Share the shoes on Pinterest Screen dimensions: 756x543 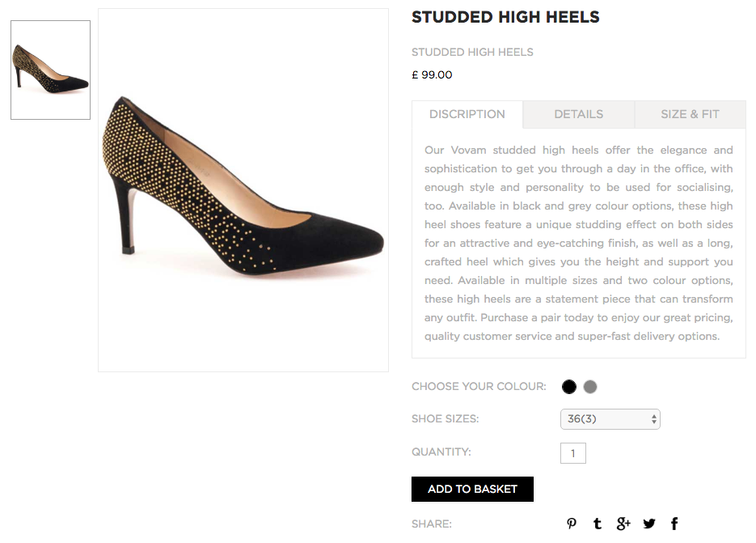[x=572, y=524]
